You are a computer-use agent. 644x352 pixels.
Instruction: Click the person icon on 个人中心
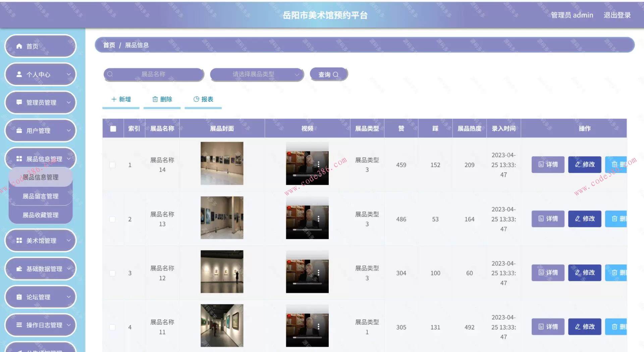[x=19, y=74]
